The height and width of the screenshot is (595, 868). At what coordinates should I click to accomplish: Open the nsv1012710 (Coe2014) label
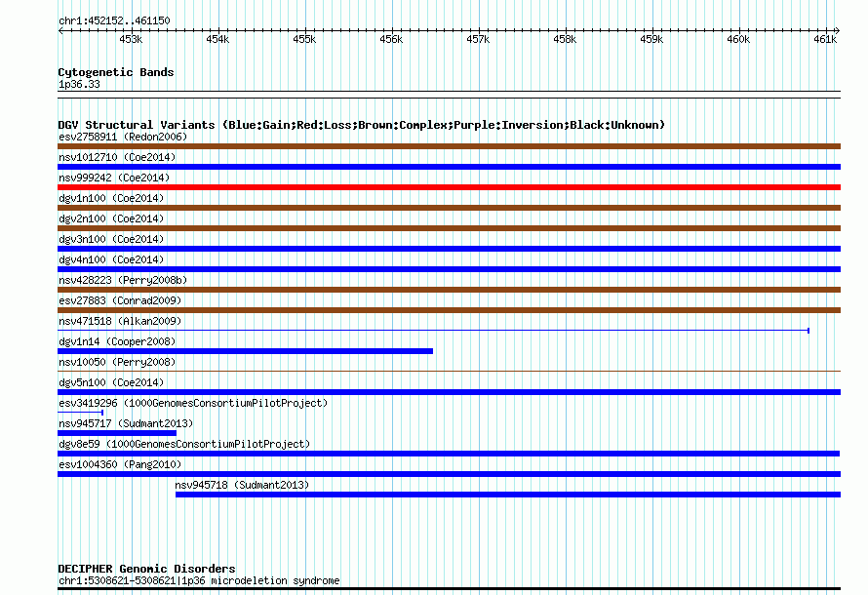point(117,157)
